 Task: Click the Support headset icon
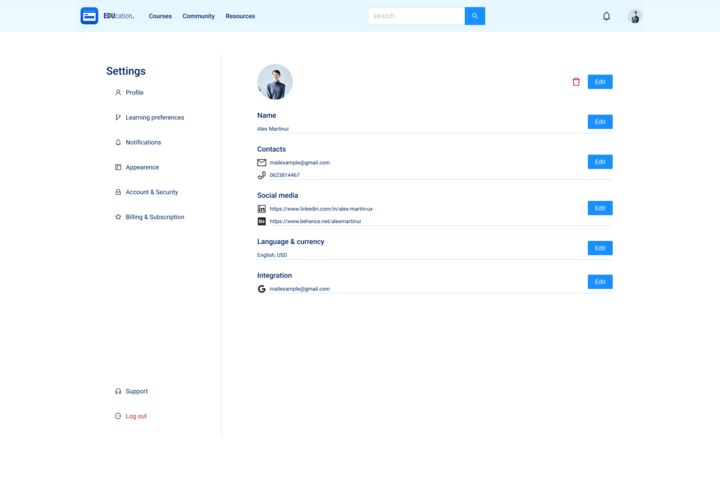[118, 391]
